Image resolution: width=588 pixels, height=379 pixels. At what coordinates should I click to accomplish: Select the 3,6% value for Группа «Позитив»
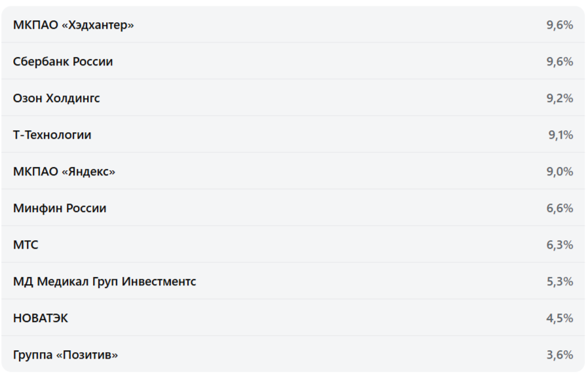(560, 355)
